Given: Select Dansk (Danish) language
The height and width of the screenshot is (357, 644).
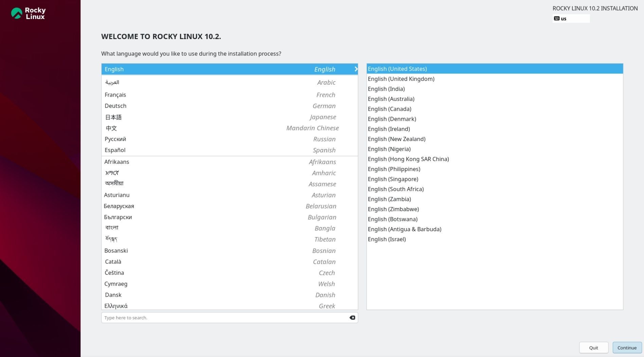Looking at the screenshot, I should 230,295.
